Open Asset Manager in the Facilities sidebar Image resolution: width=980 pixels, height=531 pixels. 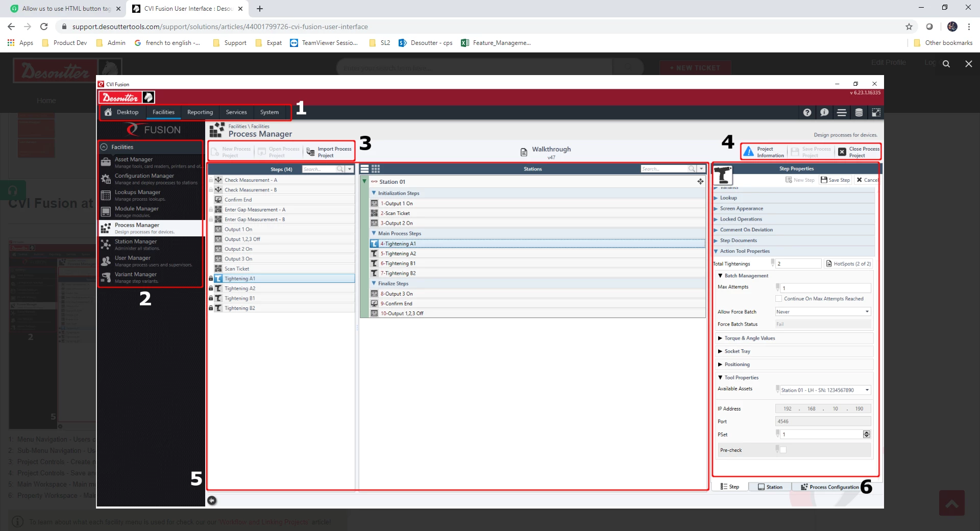(x=151, y=162)
